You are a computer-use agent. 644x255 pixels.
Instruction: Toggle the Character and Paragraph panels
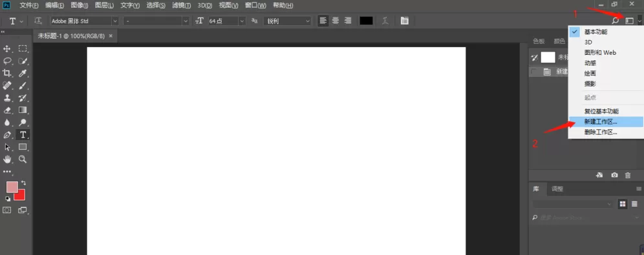(405, 21)
